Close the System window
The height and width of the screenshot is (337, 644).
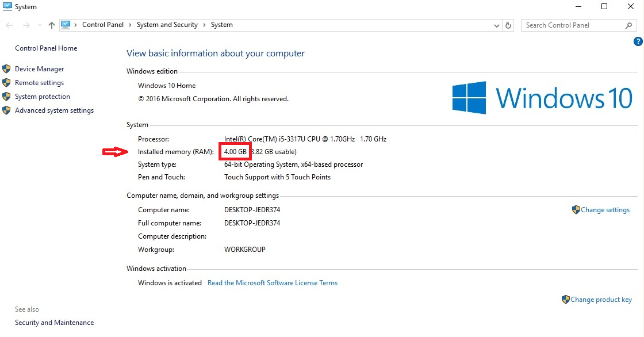coord(630,6)
